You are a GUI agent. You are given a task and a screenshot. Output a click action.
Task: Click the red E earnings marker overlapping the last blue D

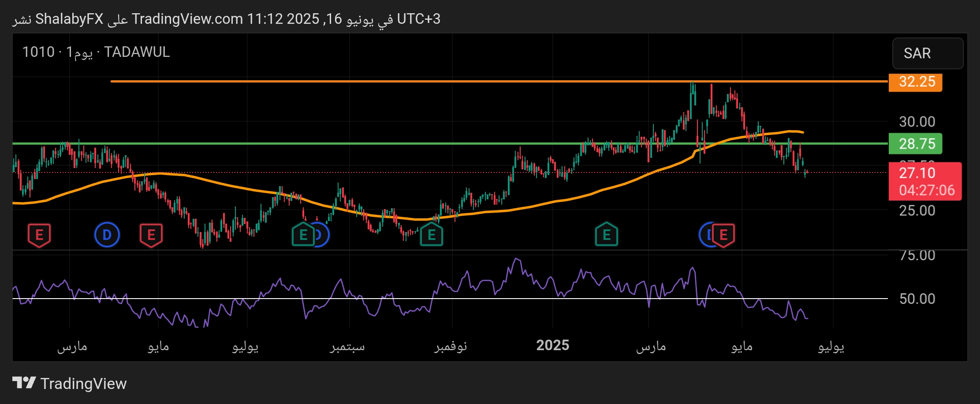click(723, 235)
